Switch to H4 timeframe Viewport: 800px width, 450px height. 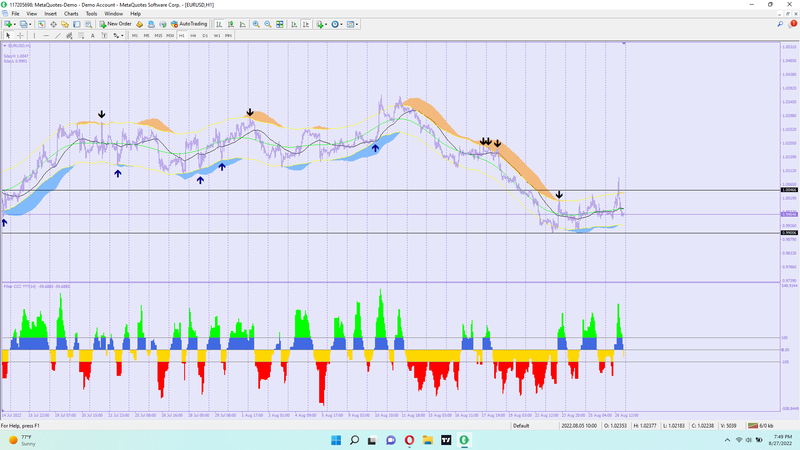coord(193,35)
